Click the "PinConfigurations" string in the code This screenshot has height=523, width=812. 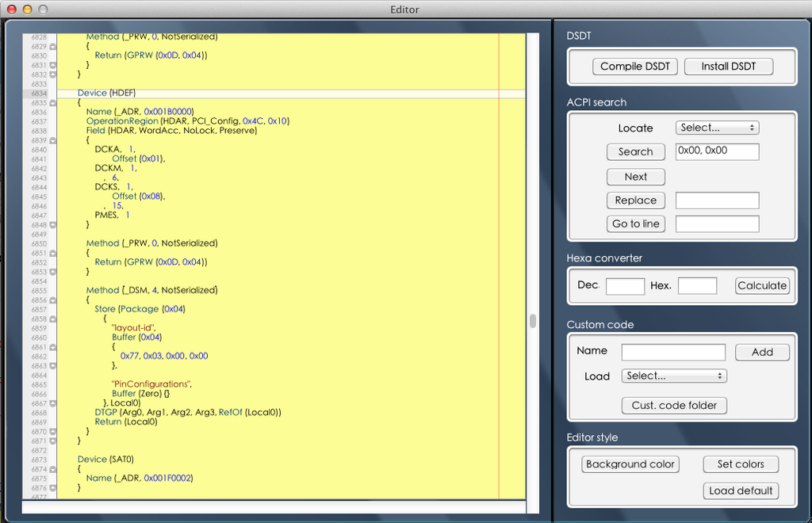151,384
